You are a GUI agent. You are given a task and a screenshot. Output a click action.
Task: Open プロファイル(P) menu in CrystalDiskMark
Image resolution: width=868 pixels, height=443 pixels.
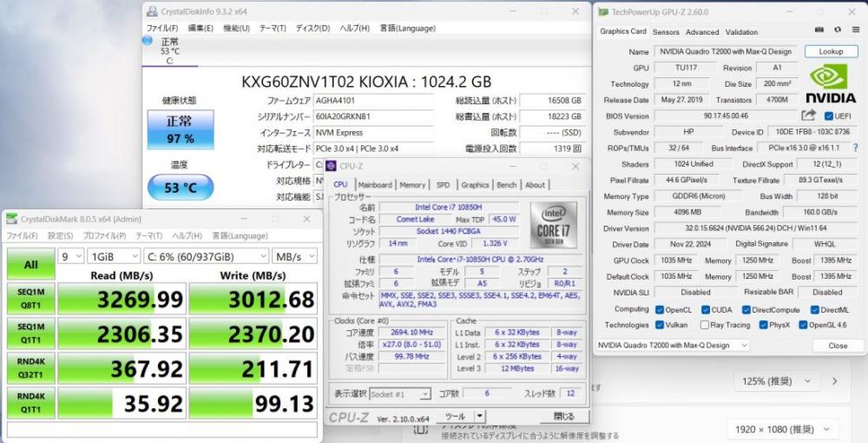click(x=105, y=236)
